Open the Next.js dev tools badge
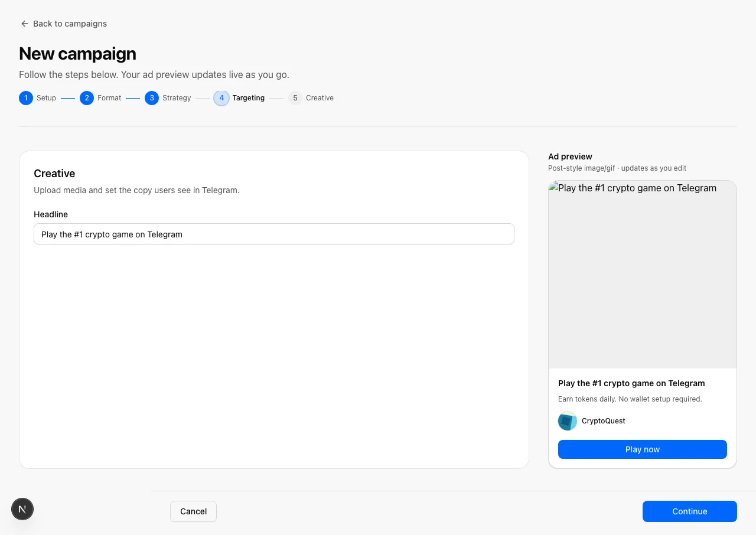 (22, 509)
